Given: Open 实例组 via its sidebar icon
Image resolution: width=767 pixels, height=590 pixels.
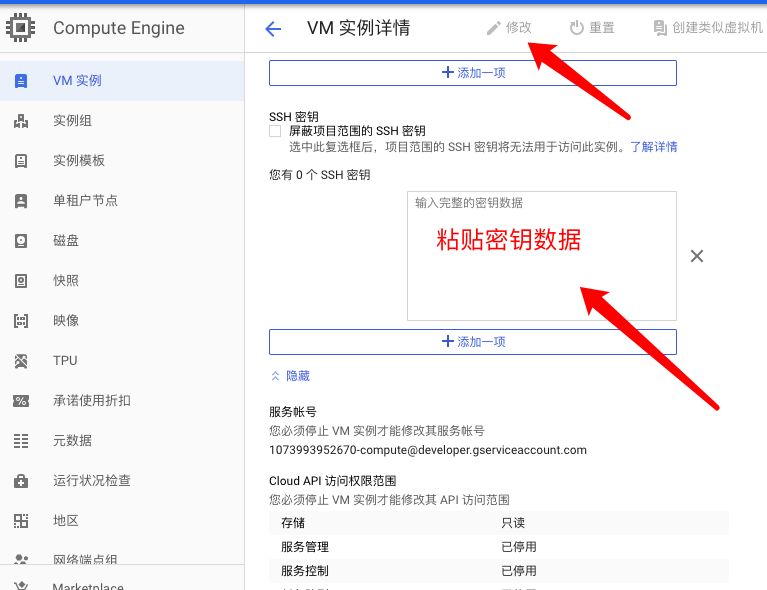Looking at the screenshot, I should coord(21,121).
